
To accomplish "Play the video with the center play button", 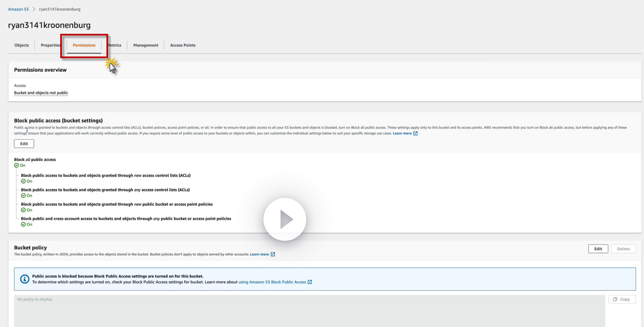I will (285, 219).
